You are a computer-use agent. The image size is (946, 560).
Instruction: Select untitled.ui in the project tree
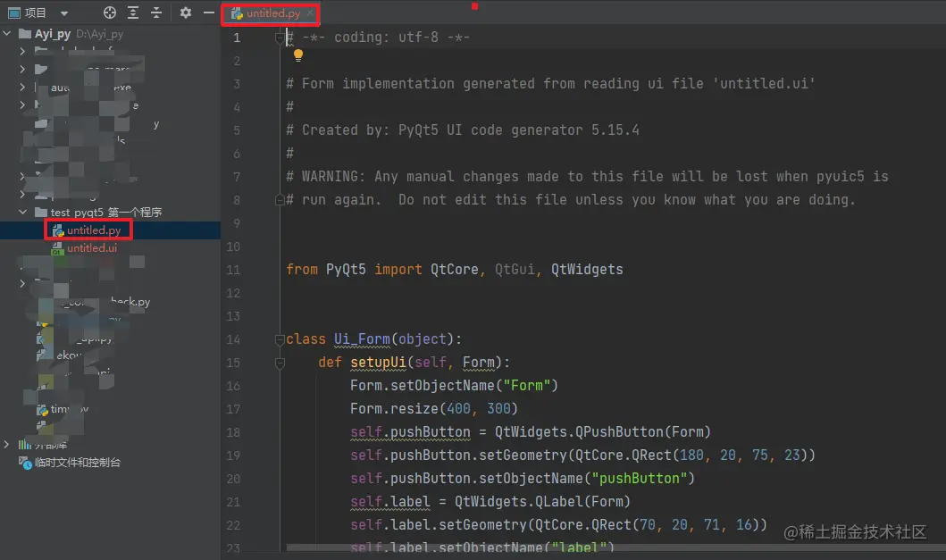[92, 248]
